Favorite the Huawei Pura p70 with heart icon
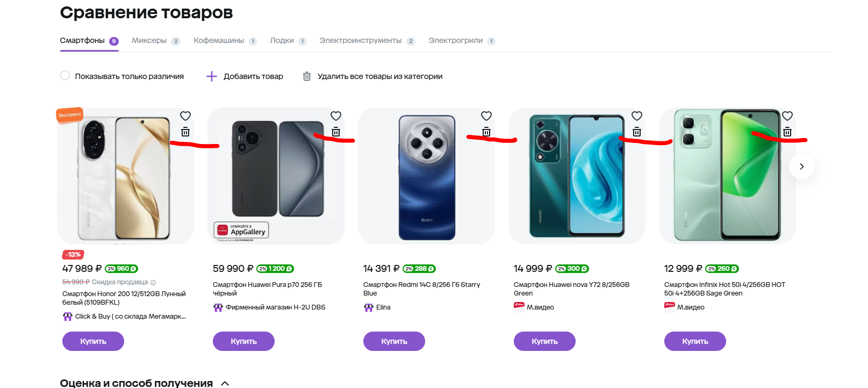 [x=336, y=116]
